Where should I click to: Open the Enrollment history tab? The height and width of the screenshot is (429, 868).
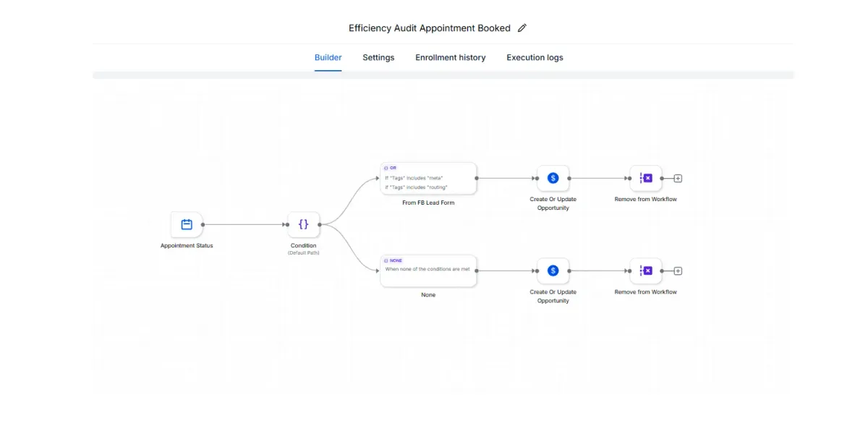click(x=450, y=58)
